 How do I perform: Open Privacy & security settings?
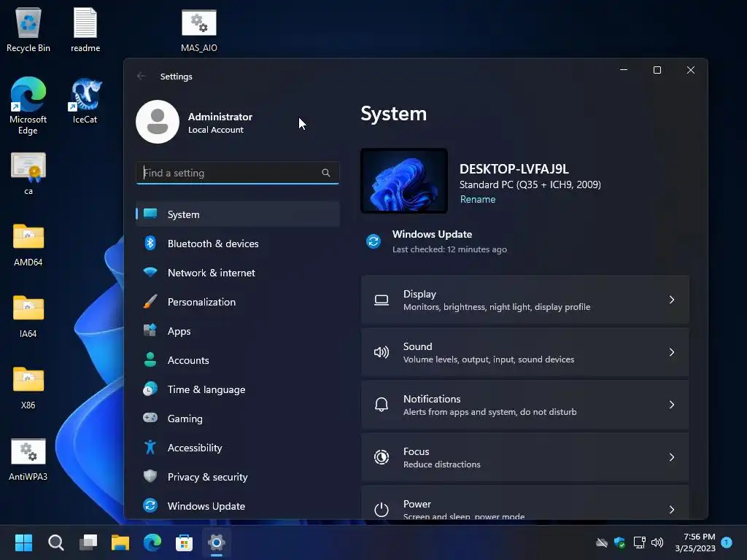(x=238, y=477)
